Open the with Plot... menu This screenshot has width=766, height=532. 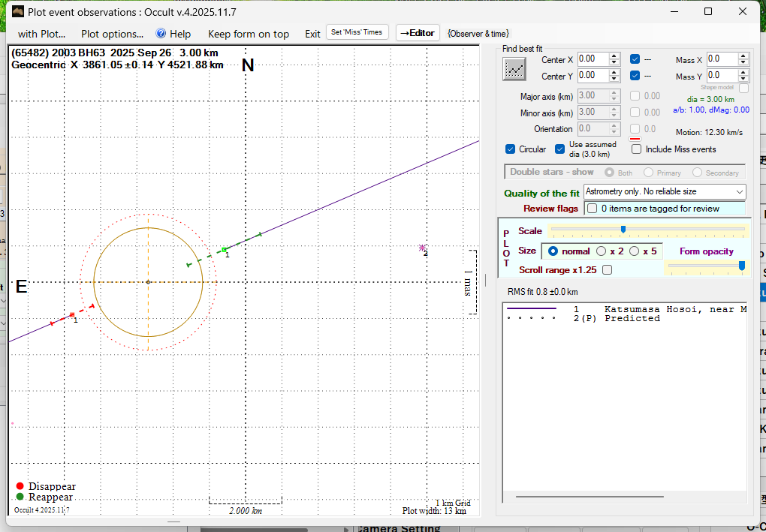pos(41,34)
